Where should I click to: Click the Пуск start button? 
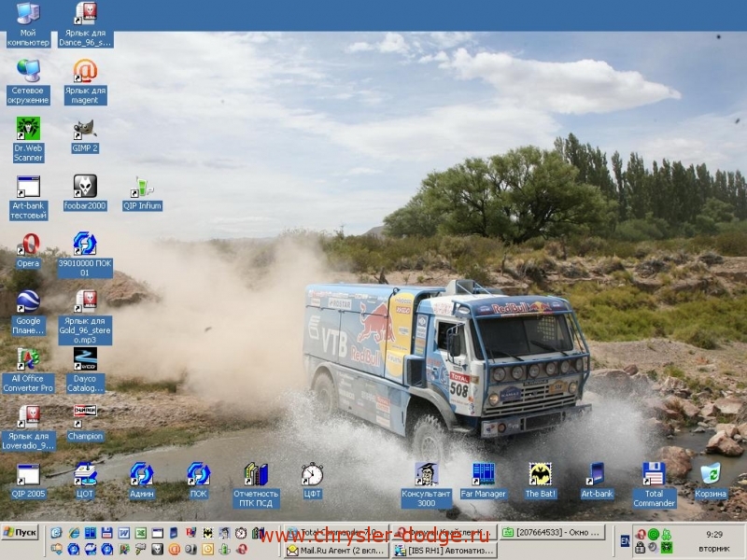coord(20,532)
